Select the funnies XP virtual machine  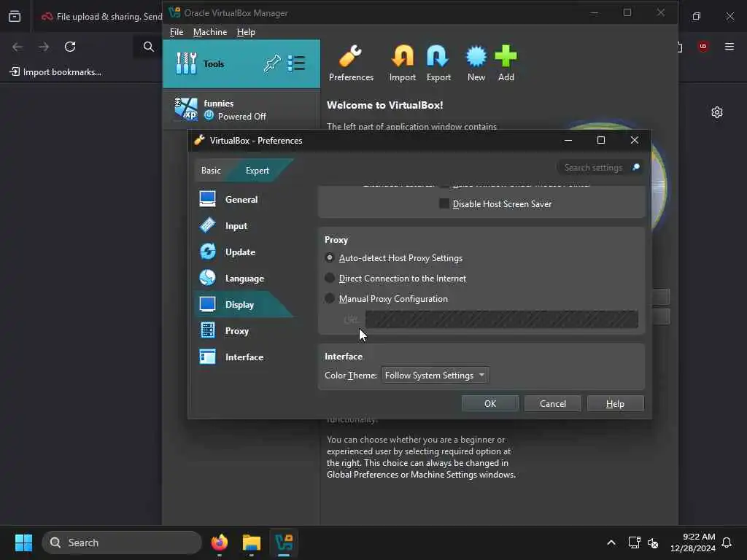coord(241,109)
